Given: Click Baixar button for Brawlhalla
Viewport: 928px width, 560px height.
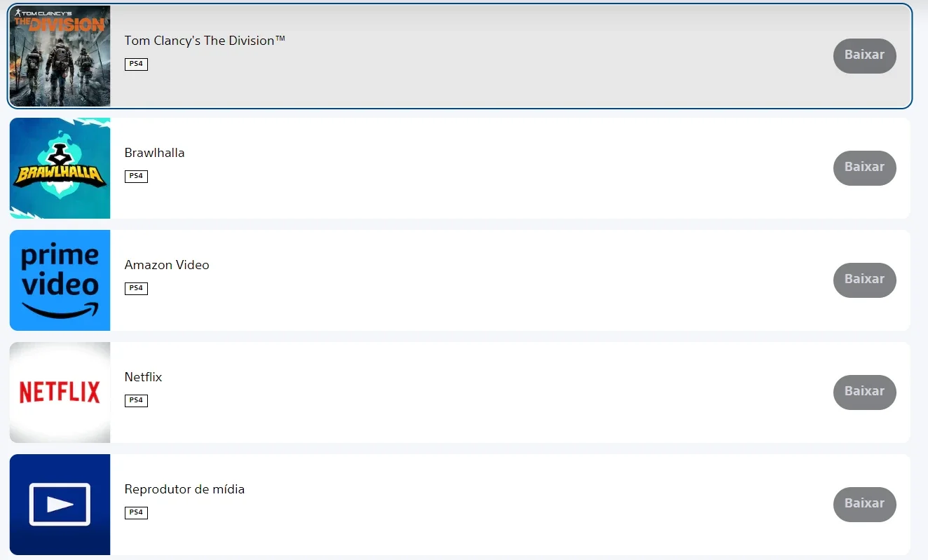Looking at the screenshot, I should click(864, 168).
